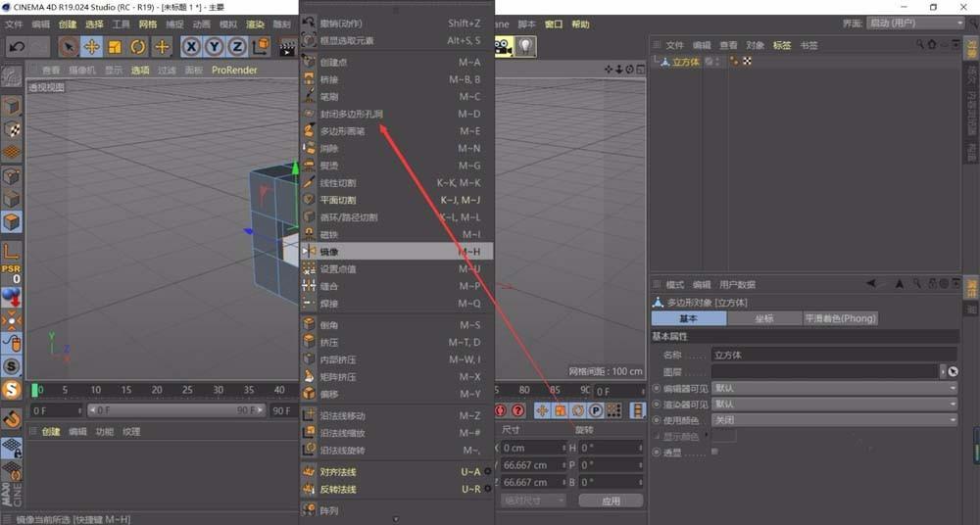The image size is (980, 525).
Task: Choose 内部挤压 in the context menu
Action: coord(397,360)
